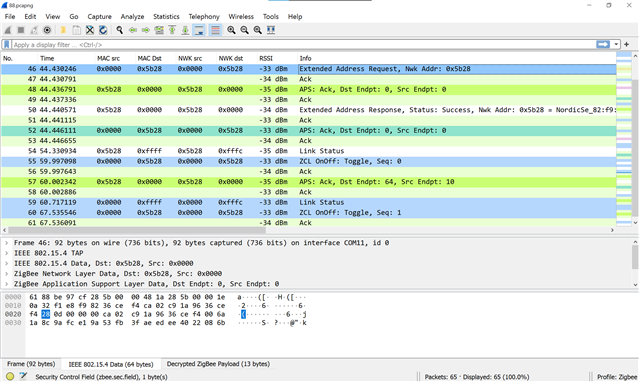Open expert information yellow circle icon

(x=10, y=377)
